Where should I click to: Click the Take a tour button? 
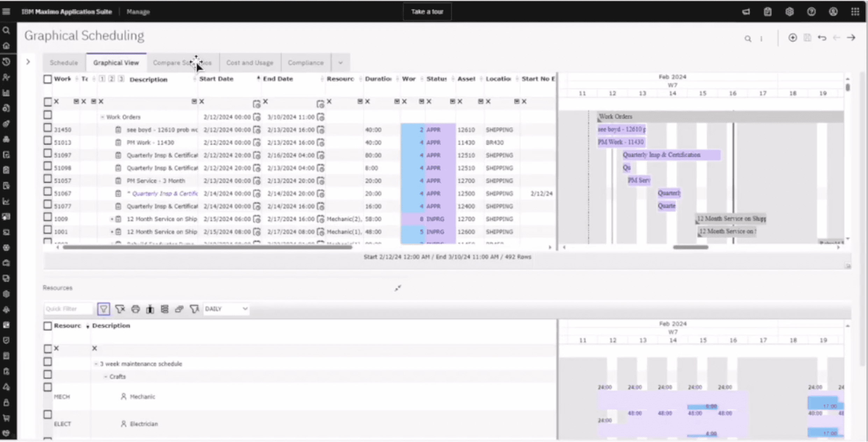pyautogui.click(x=427, y=12)
